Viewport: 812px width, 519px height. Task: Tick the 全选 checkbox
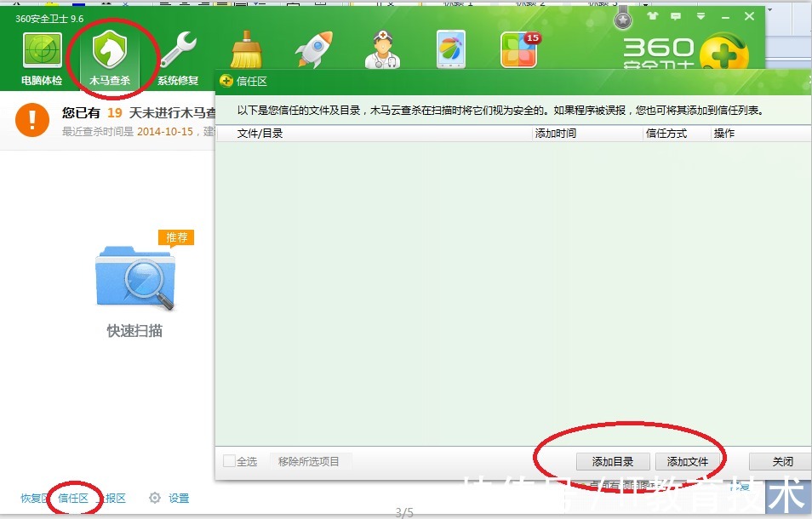coord(229,461)
